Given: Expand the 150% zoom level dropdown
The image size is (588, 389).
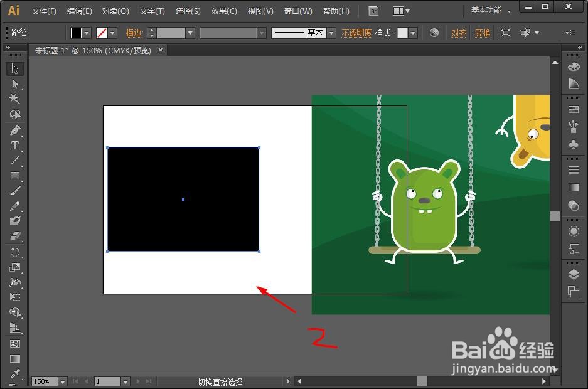Looking at the screenshot, I should [x=63, y=382].
